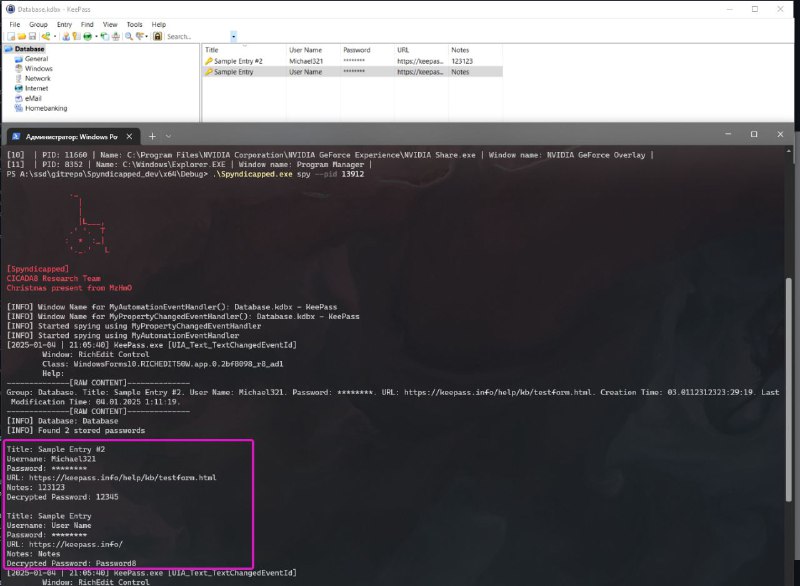Click the 'Michael321' user name cell
Screen dimensions: 800x586
306,61
